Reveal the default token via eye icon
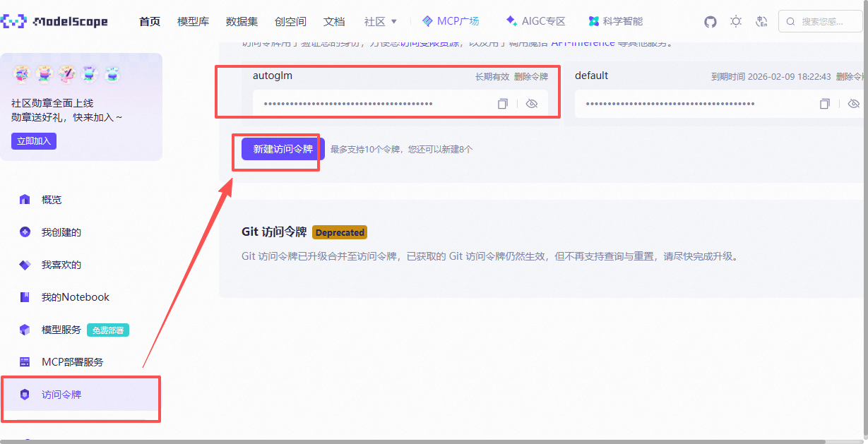Screen dimensions: 868x444 click(x=853, y=104)
